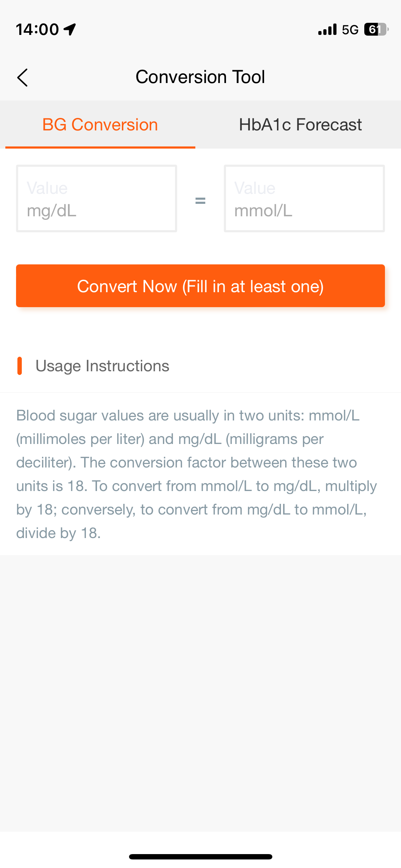Focus the mg/dL value input field

coord(97,198)
